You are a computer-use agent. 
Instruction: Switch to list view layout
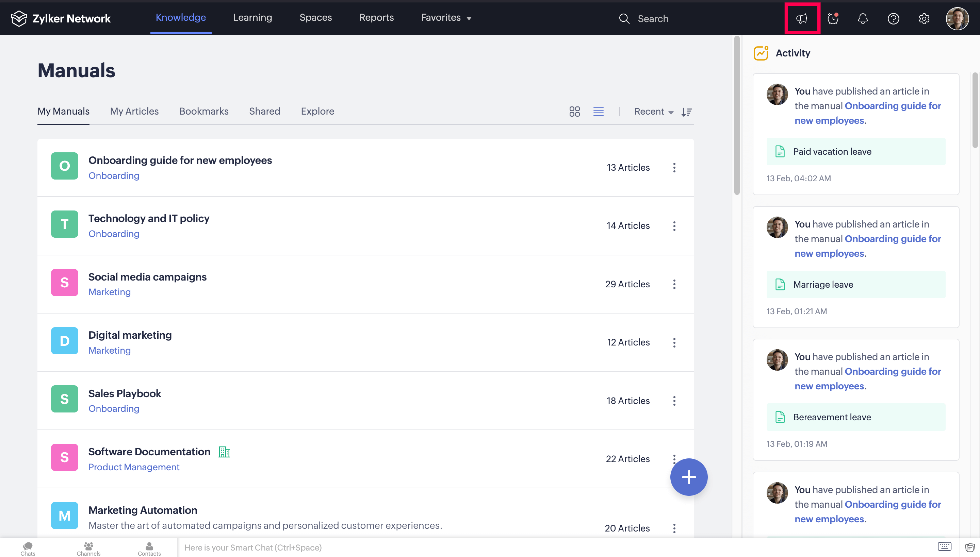click(598, 111)
